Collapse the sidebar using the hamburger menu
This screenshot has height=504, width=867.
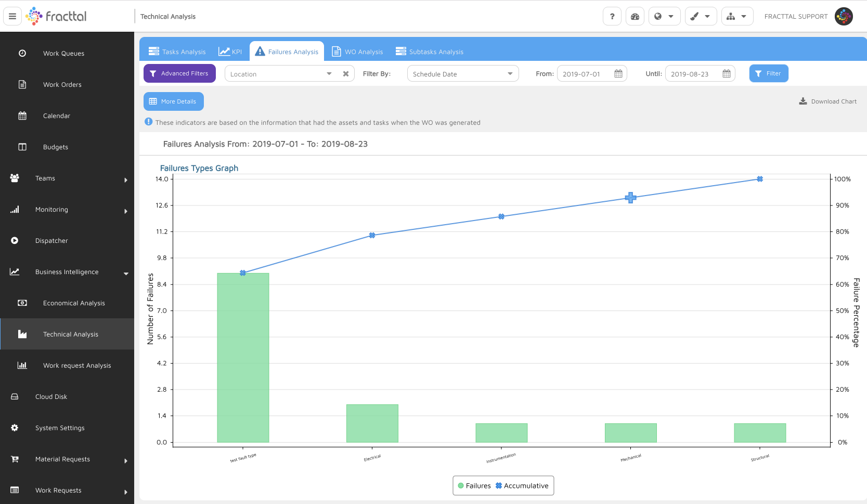pyautogui.click(x=12, y=16)
